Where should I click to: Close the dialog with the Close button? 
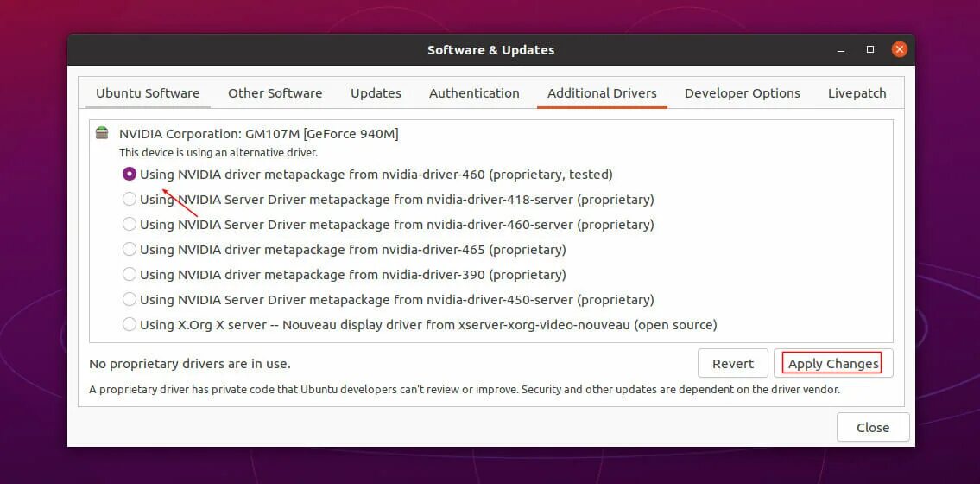pyautogui.click(x=872, y=428)
